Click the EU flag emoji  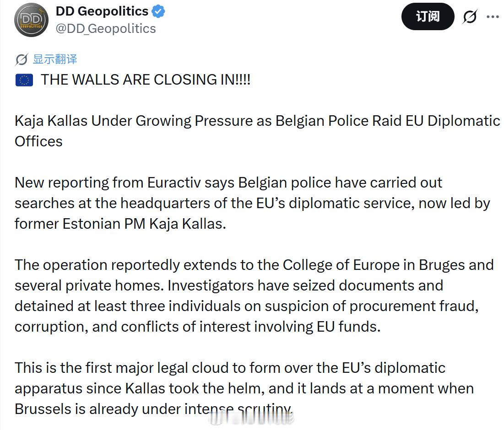coord(24,81)
